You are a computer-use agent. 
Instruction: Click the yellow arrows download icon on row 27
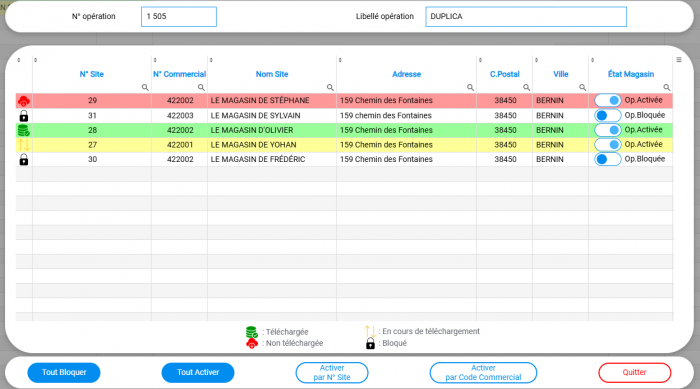(x=24, y=145)
